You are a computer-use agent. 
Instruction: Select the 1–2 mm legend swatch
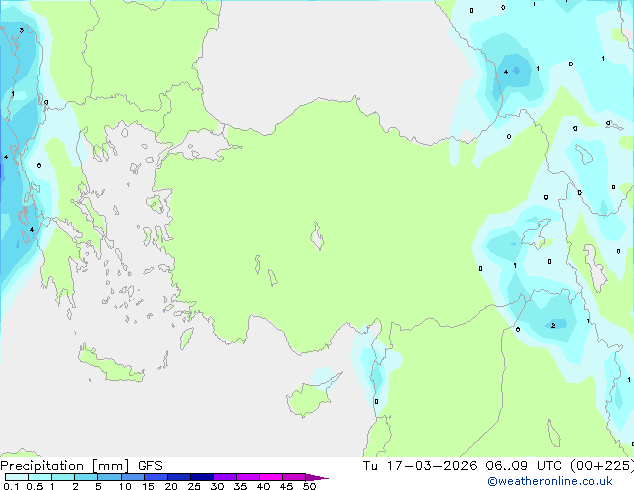pyautogui.click(x=63, y=477)
